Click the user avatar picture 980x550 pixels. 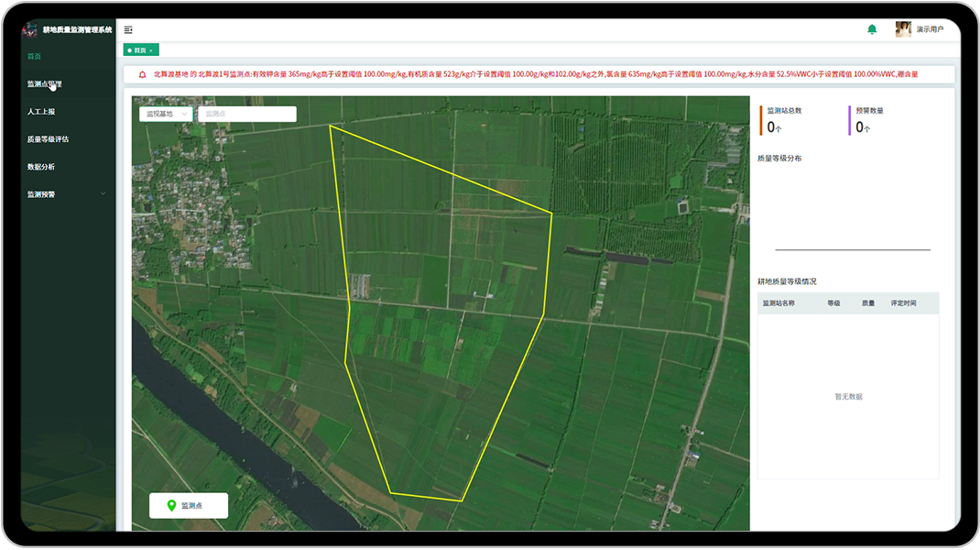pos(903,29)
